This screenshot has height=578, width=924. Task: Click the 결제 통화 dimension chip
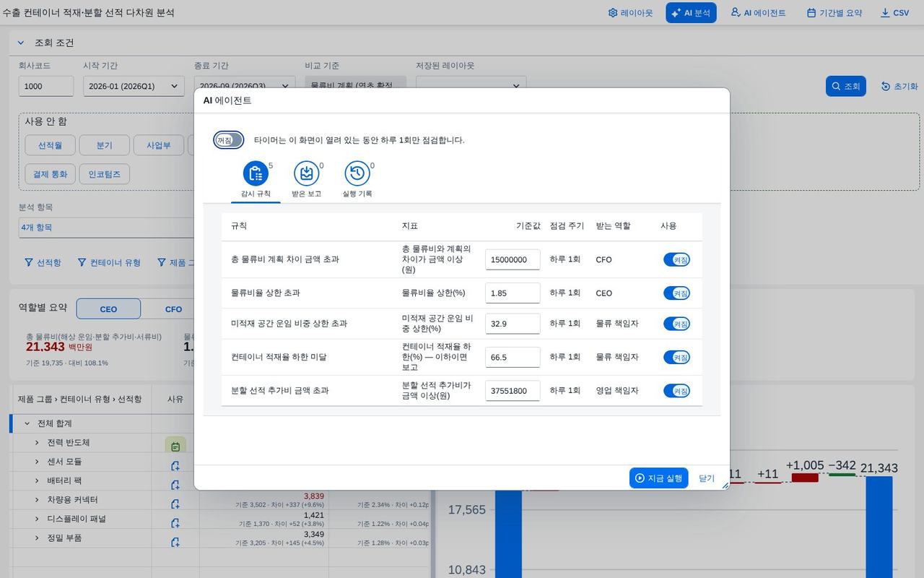point(50,174)
